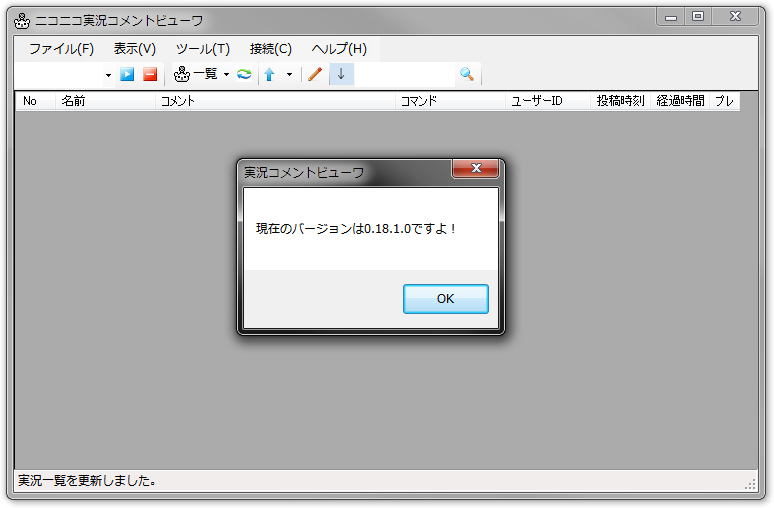Click the app icon in title bar
This screenshot has height=508, width=774.
(22, 21)
